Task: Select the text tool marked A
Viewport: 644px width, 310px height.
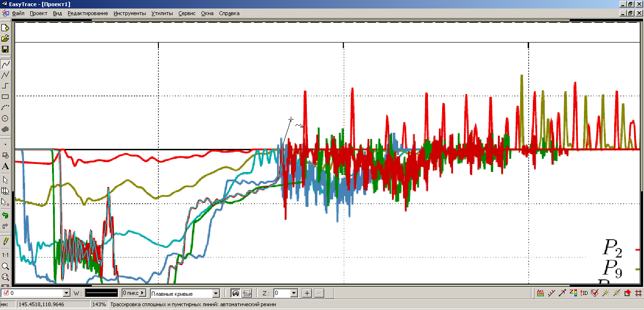Action: [5, 166]
